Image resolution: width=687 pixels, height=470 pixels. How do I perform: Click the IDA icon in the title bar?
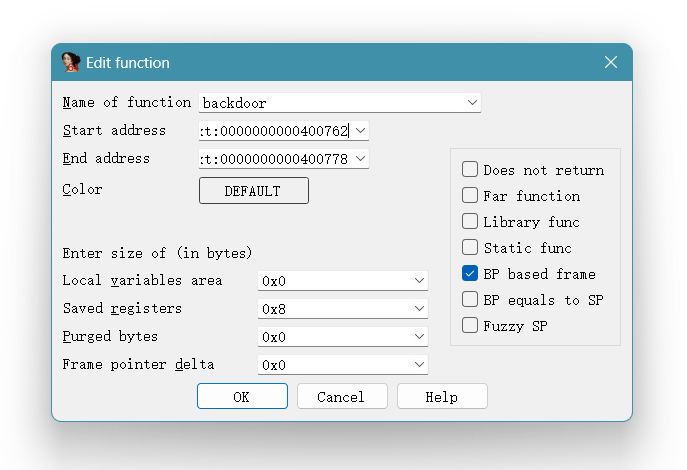coord(71,62)
